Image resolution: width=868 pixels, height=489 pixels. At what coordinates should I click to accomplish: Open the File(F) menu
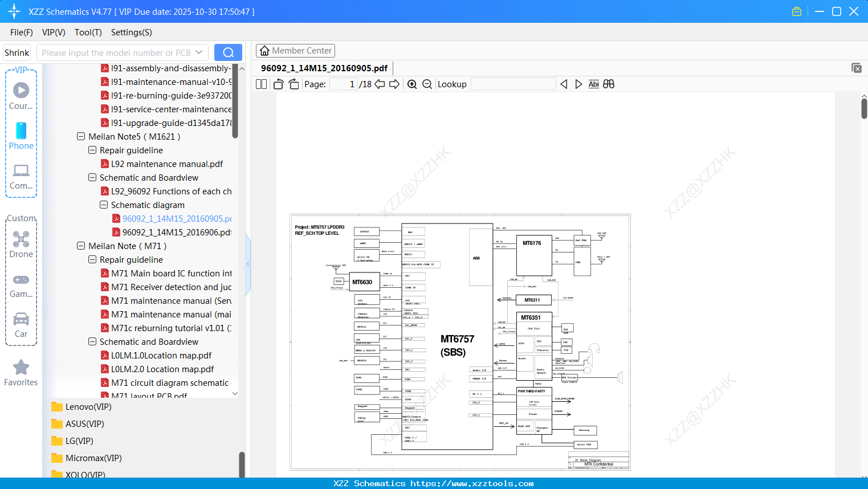coord(22,32)
